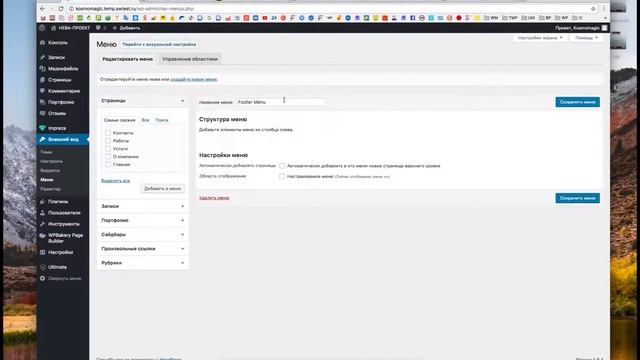Select Все tab in Страницы
Viewport: 640px width, 360px height.
[145, 120]
